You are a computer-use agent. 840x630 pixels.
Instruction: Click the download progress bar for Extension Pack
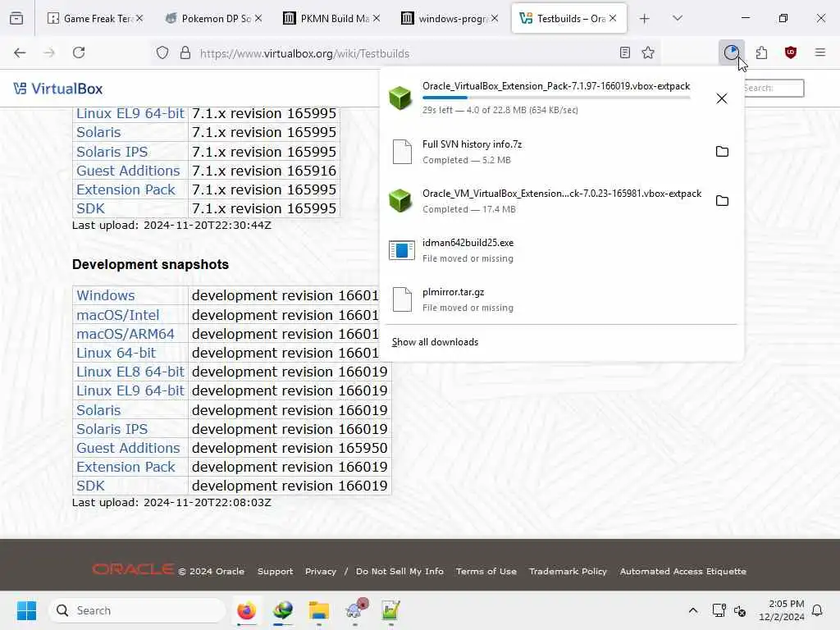[x=556, y=98]
